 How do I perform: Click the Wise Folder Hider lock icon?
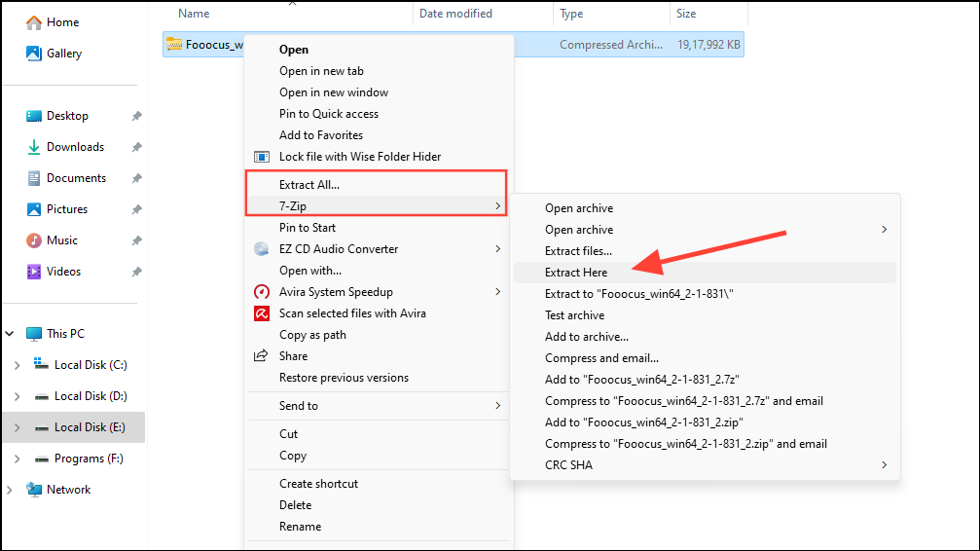point(261,157)
